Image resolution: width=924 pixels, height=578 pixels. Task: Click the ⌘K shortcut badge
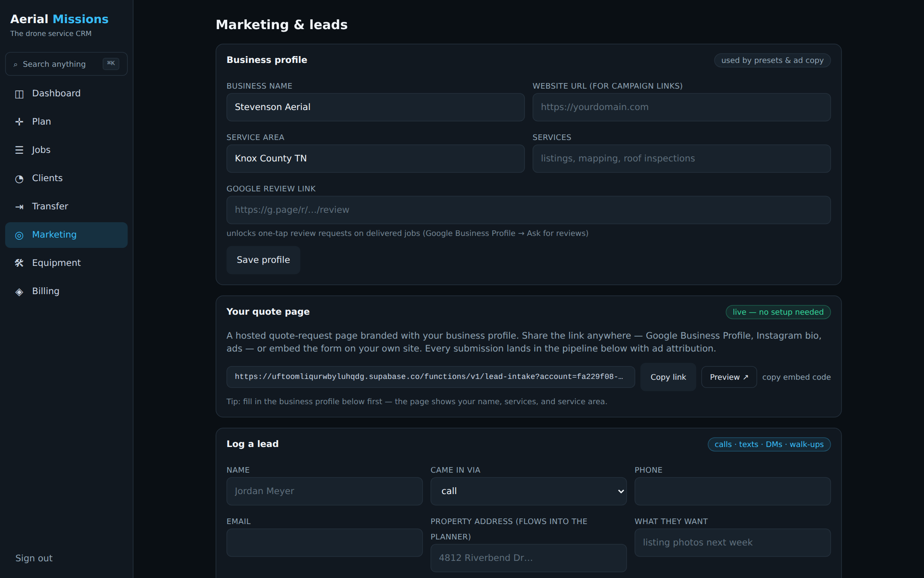pyautogui.click(x=111, y=63)
